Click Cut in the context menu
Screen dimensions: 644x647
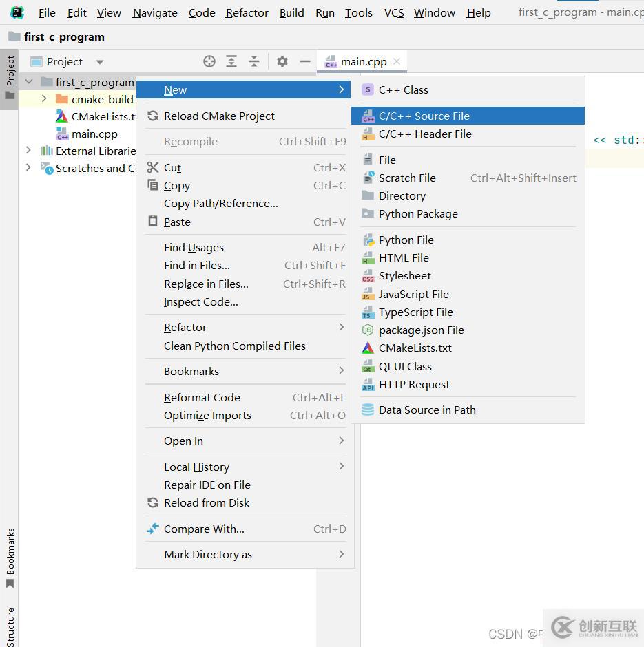[x=245, y=167]
